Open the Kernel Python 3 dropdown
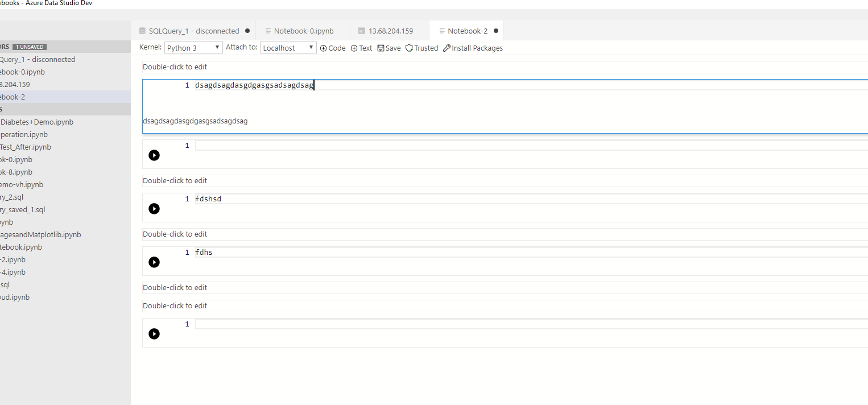This screenshot has height=405, width=868. (x=193, y=48)
